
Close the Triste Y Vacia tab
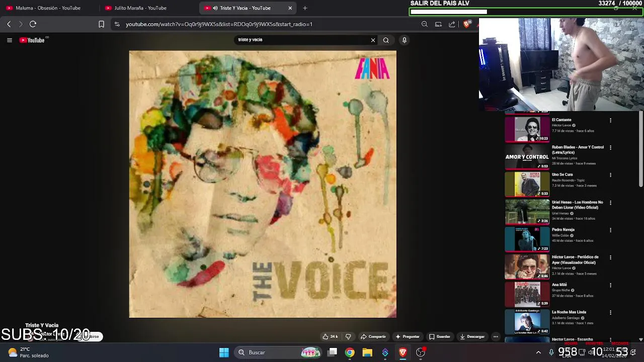290,8
